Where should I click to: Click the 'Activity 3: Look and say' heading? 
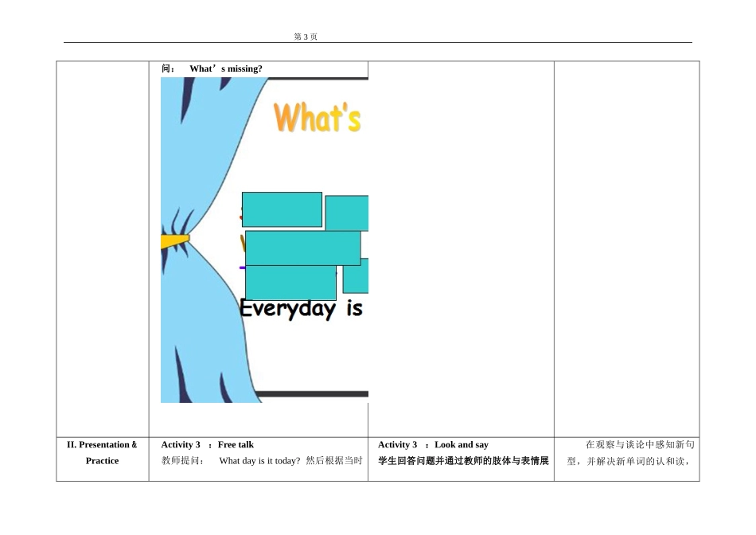[433, 444]
